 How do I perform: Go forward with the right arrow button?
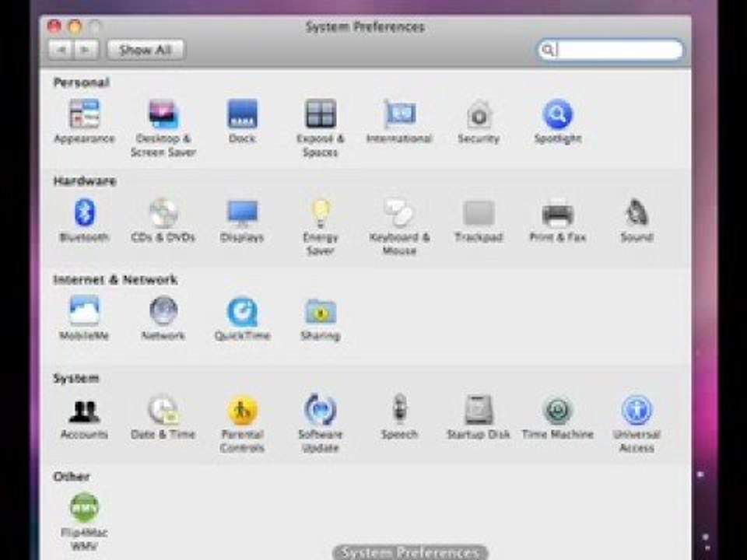coord(86,50)
